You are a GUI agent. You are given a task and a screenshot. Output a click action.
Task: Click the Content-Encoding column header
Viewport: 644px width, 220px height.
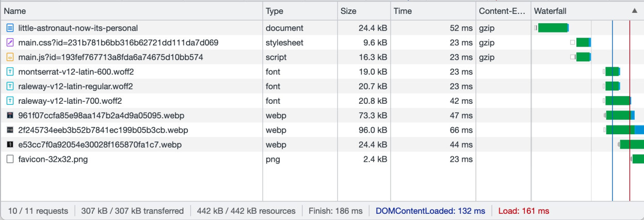[503, 11]
